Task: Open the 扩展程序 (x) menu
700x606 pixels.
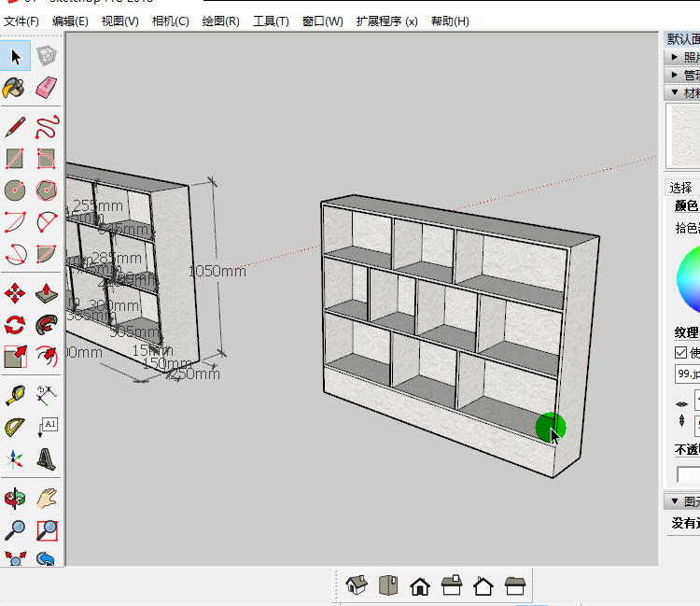Action: point(386,21)
